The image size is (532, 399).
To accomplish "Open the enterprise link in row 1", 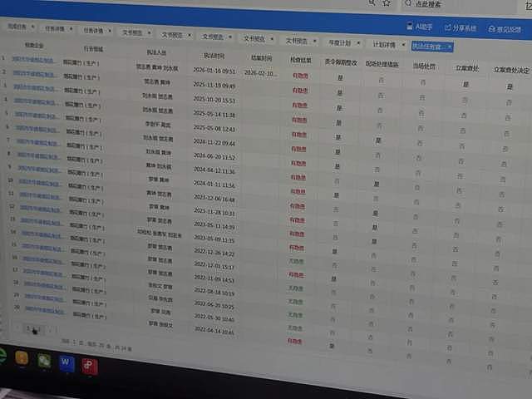I will coord(33,60).
